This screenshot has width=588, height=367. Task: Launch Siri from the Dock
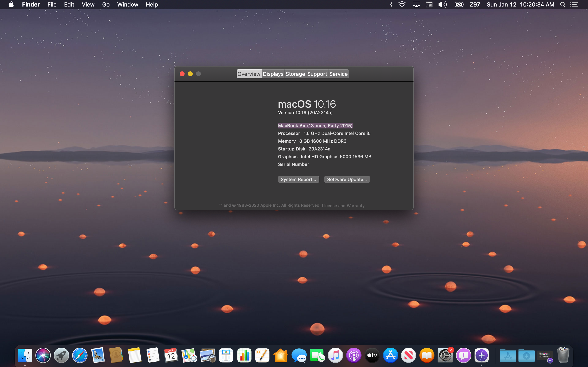[x=43, y=356]
